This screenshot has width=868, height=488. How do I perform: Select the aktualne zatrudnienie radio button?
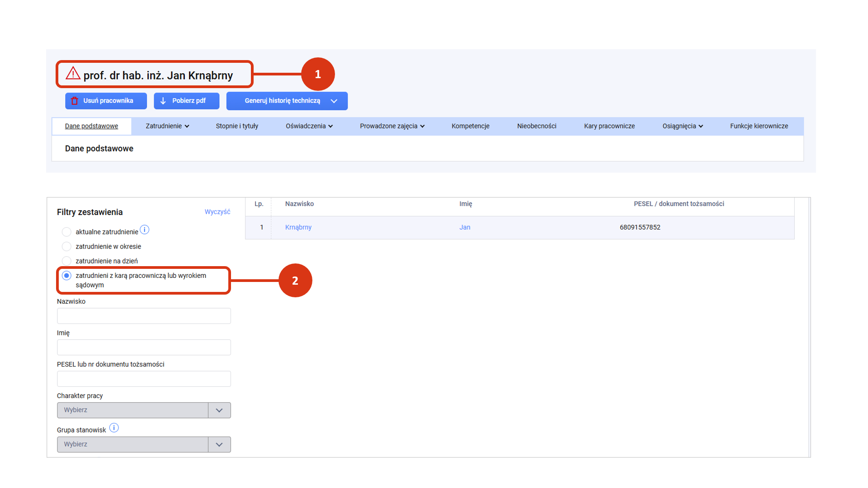(x=66, y=232)
